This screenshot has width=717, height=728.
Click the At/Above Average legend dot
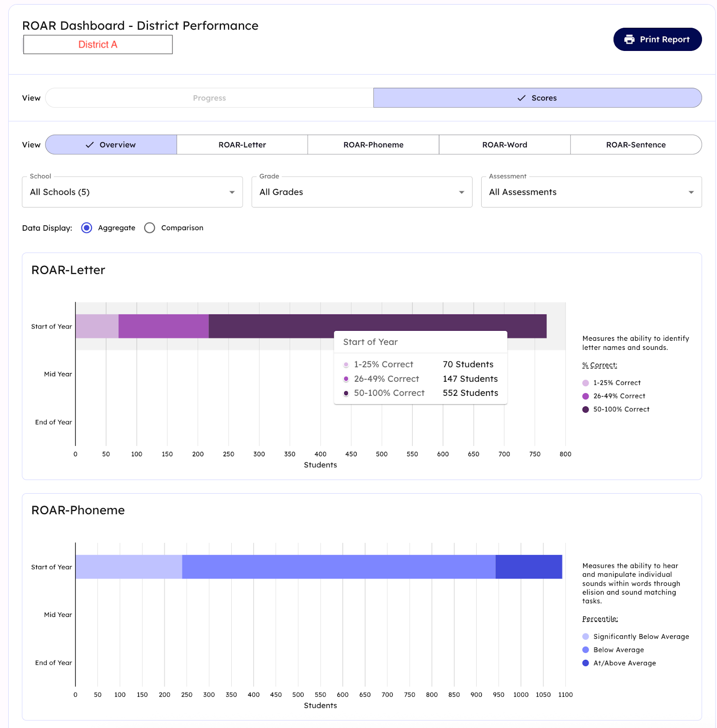coord(585,663)
